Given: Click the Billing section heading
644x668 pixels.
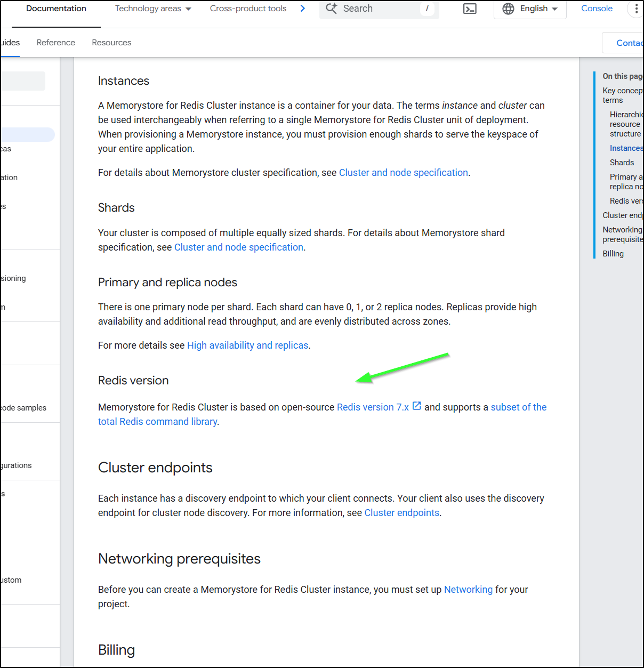Looking at the screenshot, I should click(x=116, y=650).
